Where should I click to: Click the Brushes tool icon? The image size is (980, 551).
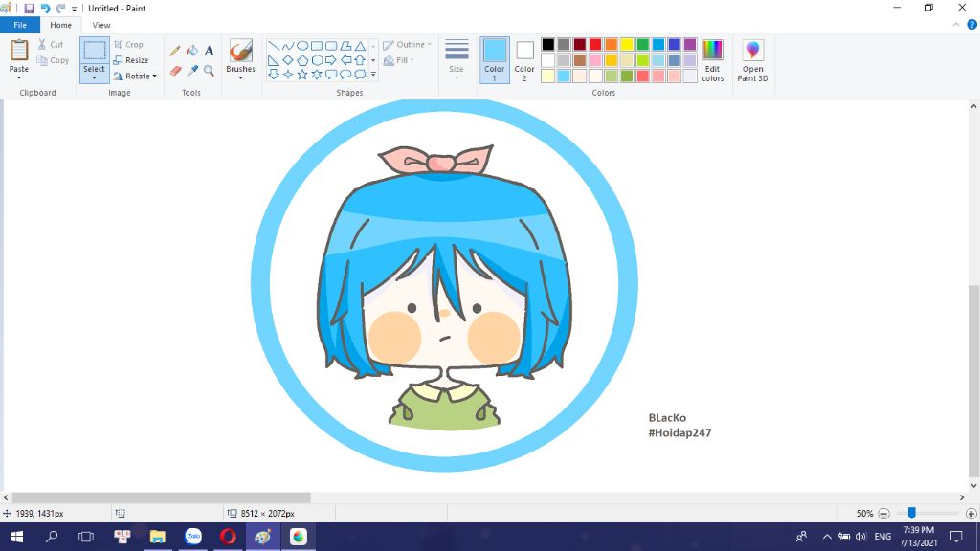(240, 51)
